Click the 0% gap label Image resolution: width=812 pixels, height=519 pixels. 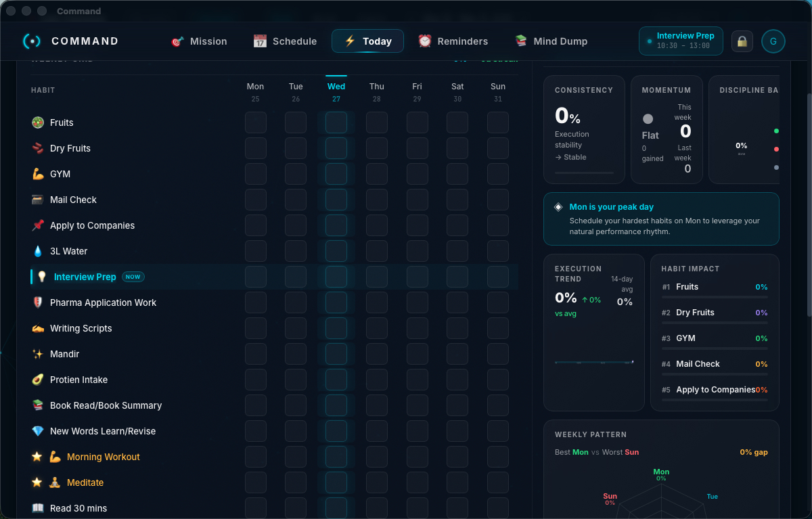(x=754, y=452)
